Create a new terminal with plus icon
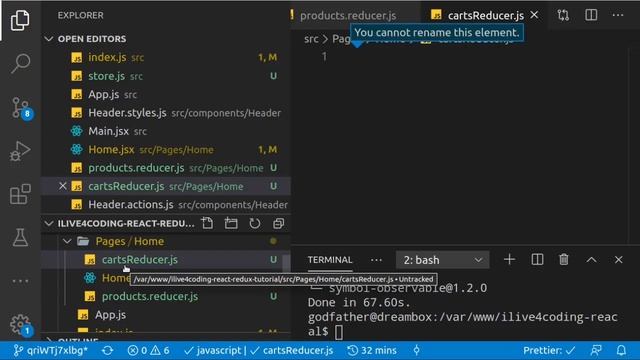The height and width of the screenshot is (360, 640). [x=509, y=260]
